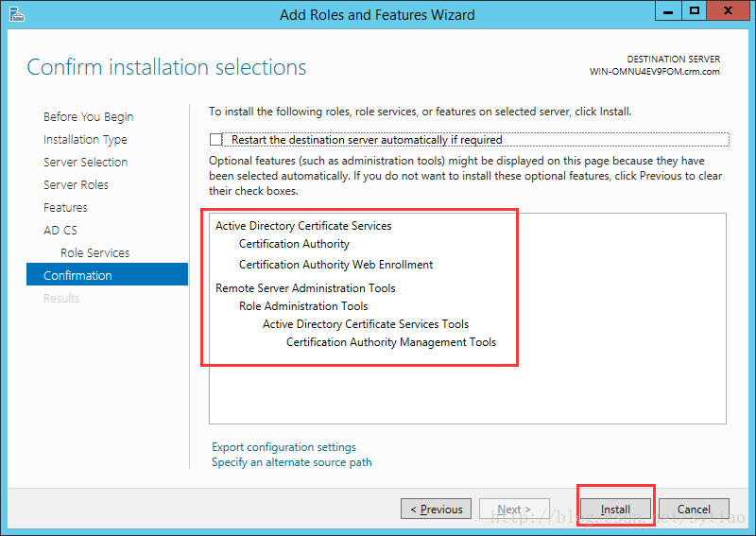The image size is (756, 536).
Task: Select the Server Selection step
Action: click(x=85, y=162)
